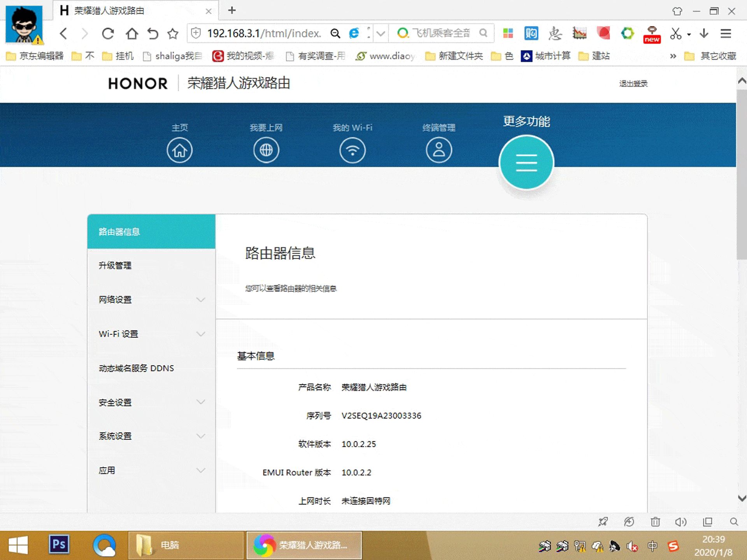Open a new browser tab with plus
The width and height of the screenshot is (747, 560).
(x=232, y=10)
